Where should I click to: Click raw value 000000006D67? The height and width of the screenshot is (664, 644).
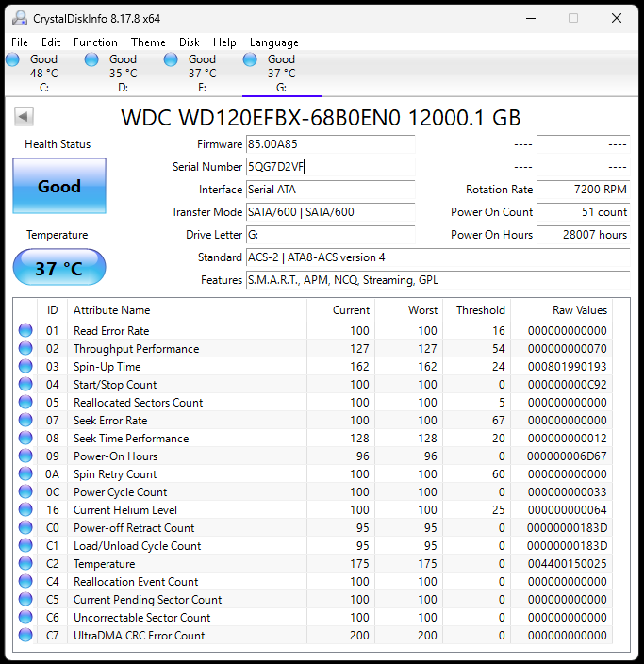(567, 456)
